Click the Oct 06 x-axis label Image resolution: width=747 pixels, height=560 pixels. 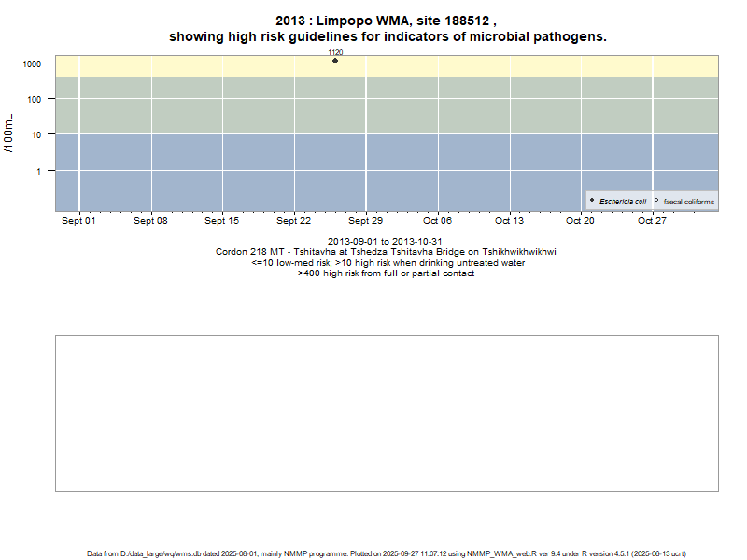(437, 221)
